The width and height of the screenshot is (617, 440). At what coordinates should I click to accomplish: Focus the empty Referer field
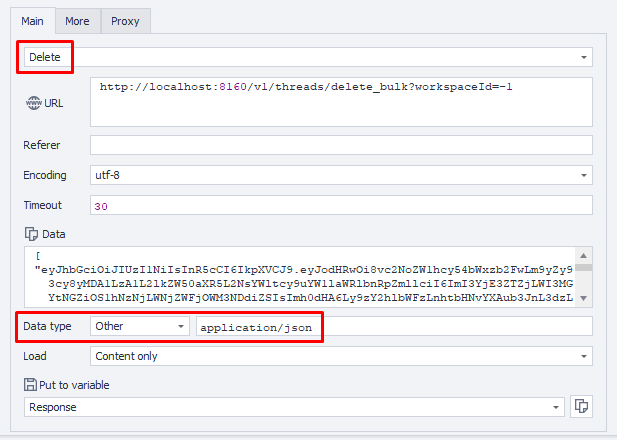[x=340, y=145]
